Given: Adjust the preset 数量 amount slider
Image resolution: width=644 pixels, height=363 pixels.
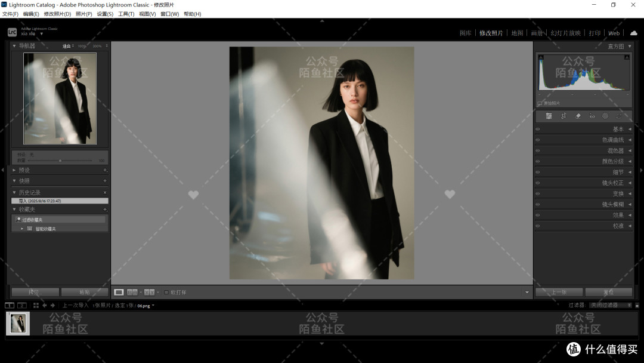Looking at the screenshot, I should (x=60, y=161).
